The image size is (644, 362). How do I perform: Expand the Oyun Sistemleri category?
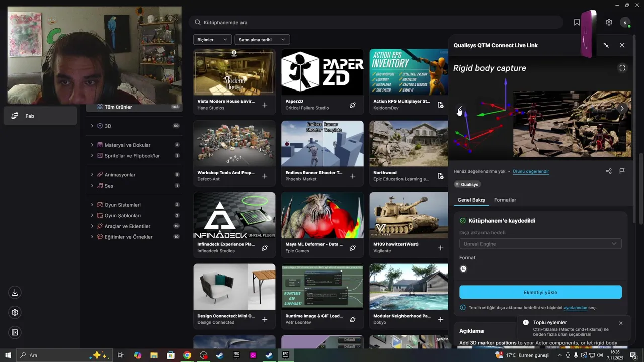pos(92,205)
